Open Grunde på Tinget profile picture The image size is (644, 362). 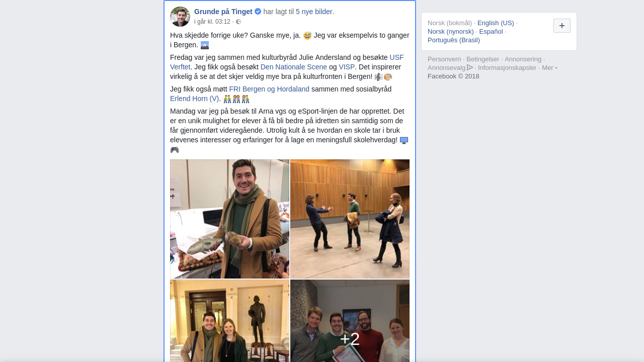click(180, 17)
